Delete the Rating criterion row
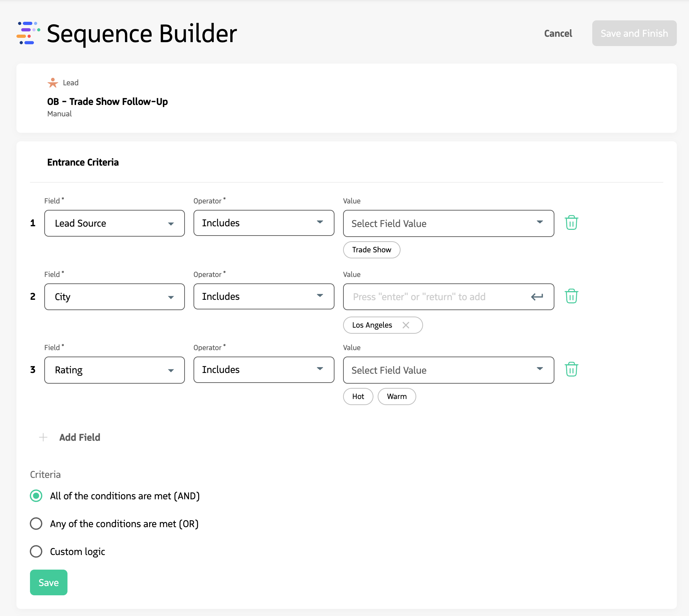689x616 pixels. (571, 370)
